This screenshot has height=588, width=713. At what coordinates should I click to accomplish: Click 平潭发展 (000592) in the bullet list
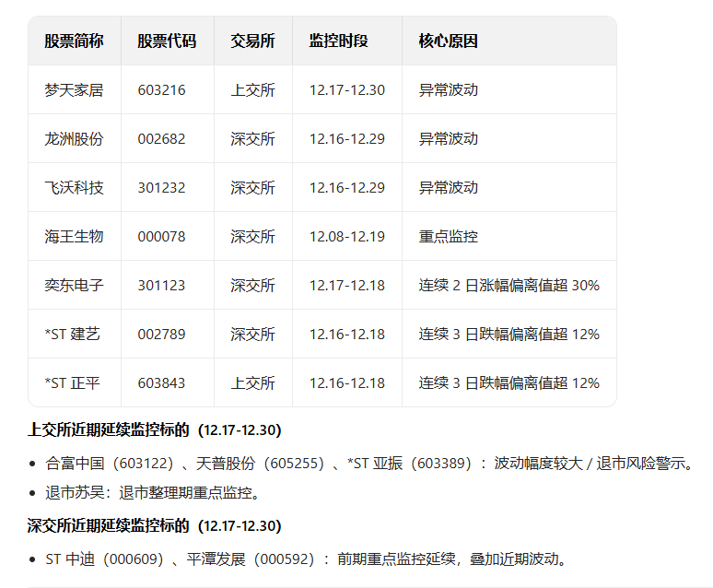tap(251, 559)
